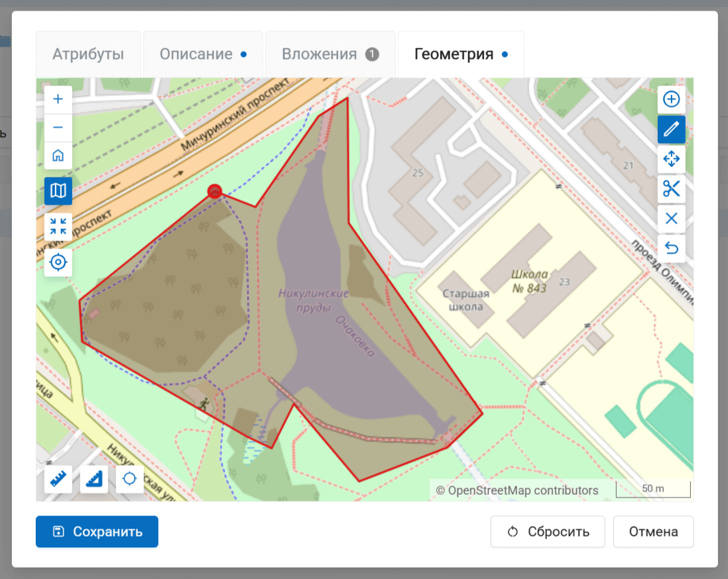Delete geometry with the X tool

tap(672, 219)
